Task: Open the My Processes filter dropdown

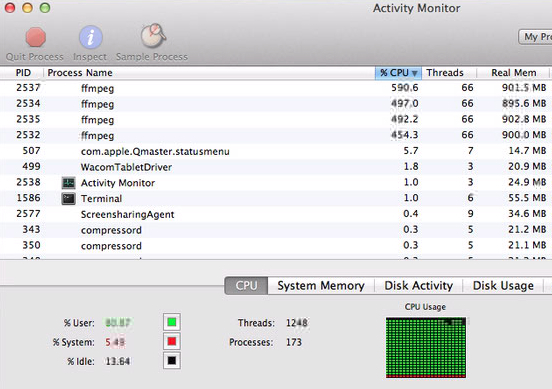Action: coord(535,37)
